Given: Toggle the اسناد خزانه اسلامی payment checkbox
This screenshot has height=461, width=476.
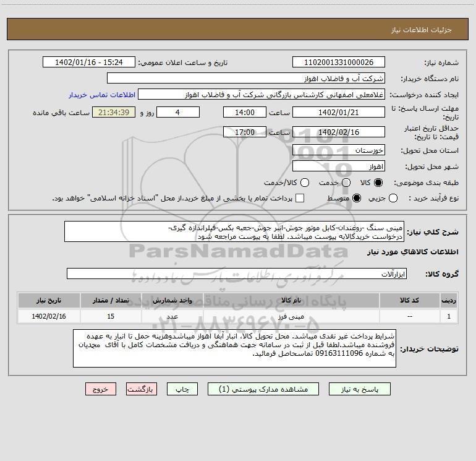Looking at the screenshot, I should point(300,198).
